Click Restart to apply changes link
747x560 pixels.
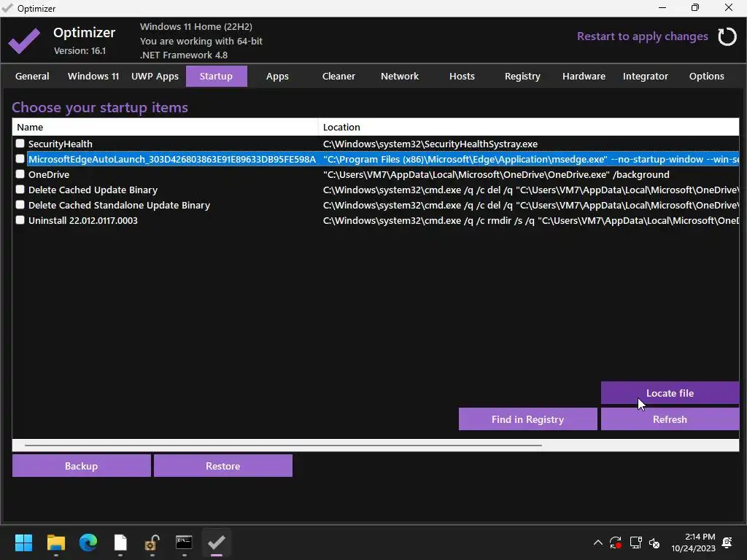[642, 36]
